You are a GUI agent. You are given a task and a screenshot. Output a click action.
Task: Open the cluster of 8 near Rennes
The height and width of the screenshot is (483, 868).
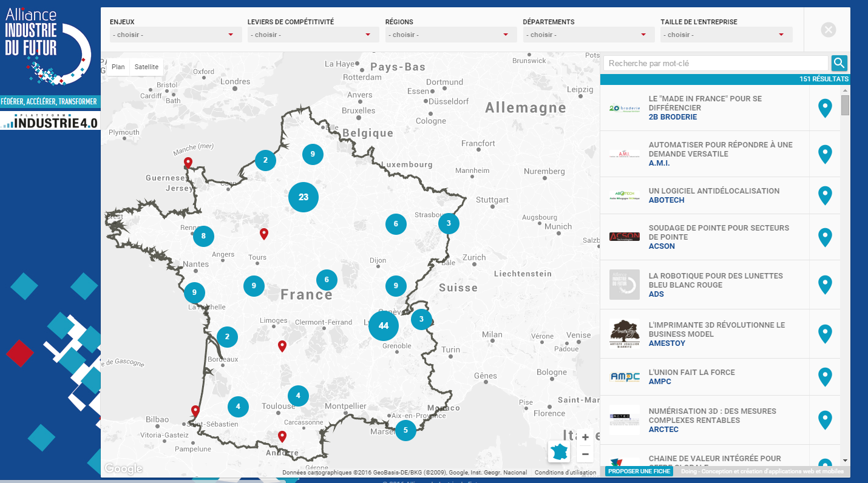point(203,236)
